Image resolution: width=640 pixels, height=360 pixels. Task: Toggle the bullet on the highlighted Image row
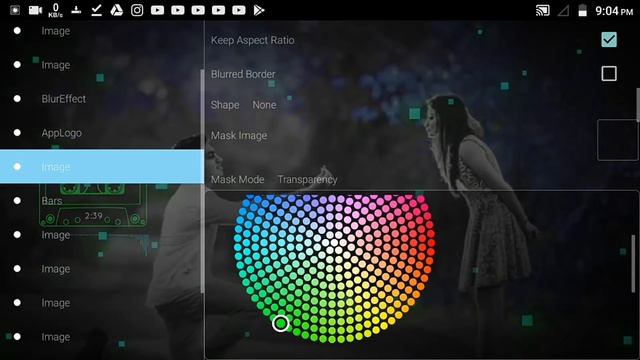pyautogui.click(x=17, y=167)
